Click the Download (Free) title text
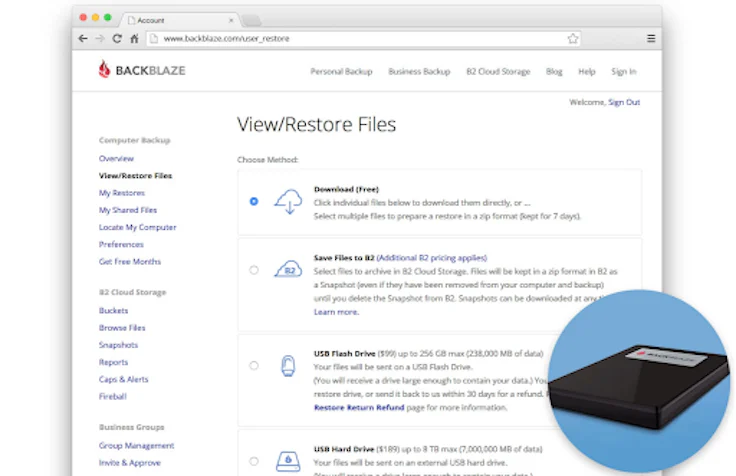 [x=346, y=189]
